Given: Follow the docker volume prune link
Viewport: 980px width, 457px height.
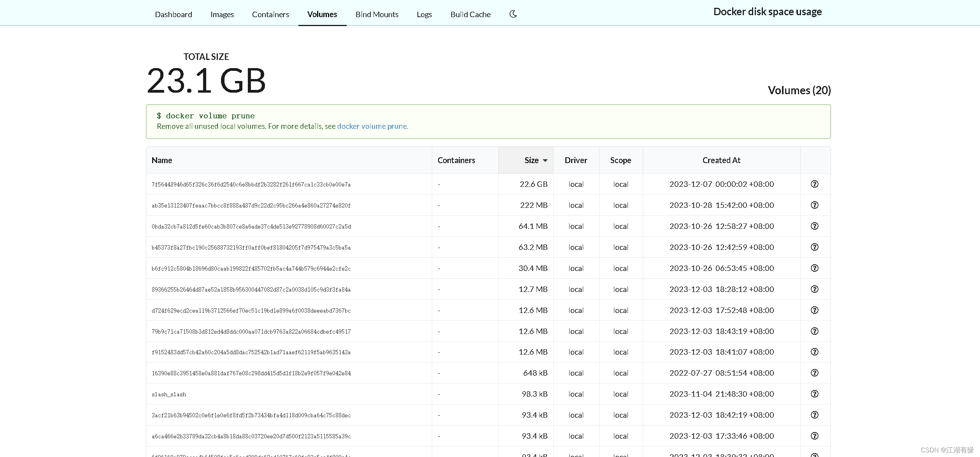Looking at the screenshot, I should point(372,127).
